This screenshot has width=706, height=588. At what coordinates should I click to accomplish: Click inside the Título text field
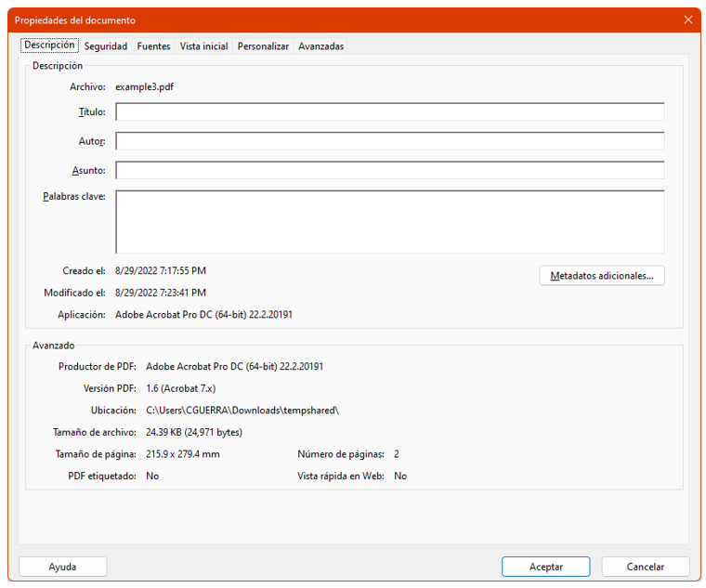389,112
